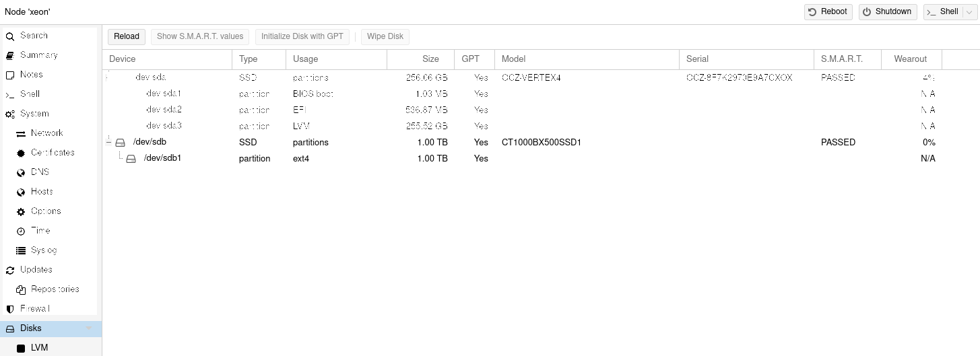Image resolution: width=980 pixels, height=356 pixels.
Task: Click the drive icon beside /dev/sdb
Action: tap(121, 143)
